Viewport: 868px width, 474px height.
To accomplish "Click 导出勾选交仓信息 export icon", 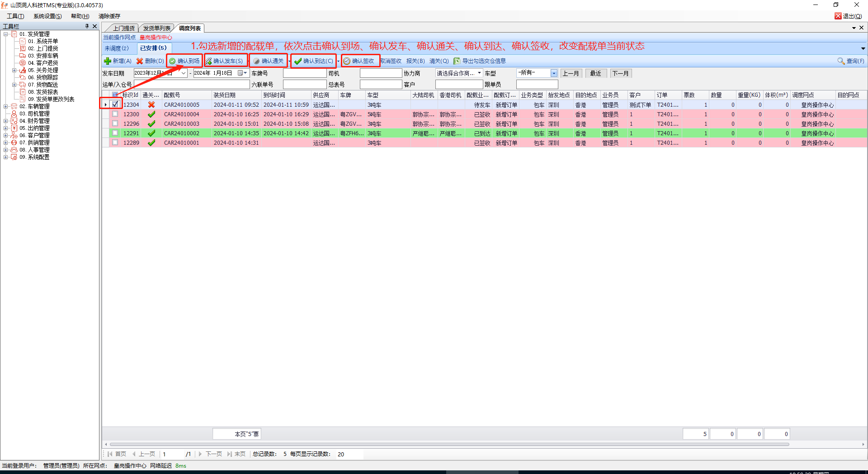I will click(457, 61).
